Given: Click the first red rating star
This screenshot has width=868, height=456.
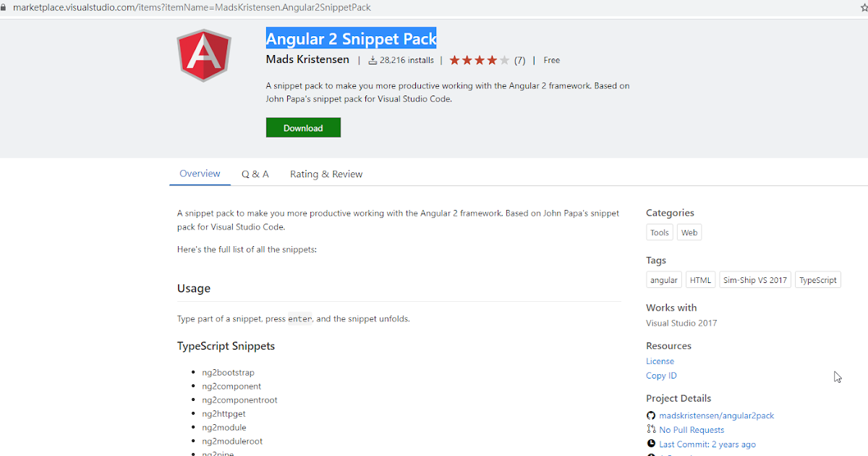Looking at the screenshot, I should click(x=454, y=60).
